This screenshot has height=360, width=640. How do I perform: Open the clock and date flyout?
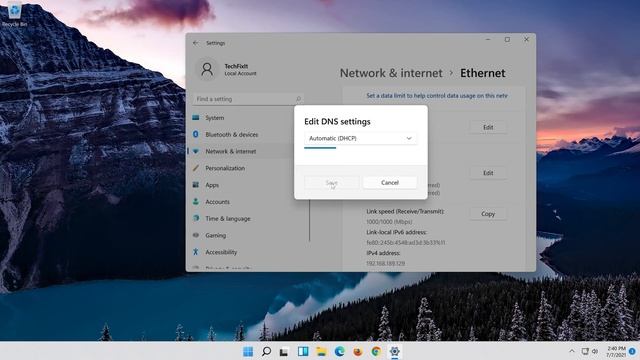616,351
